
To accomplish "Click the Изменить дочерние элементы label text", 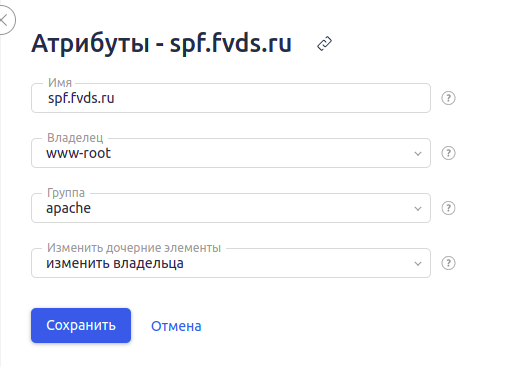I will point(134,248).
